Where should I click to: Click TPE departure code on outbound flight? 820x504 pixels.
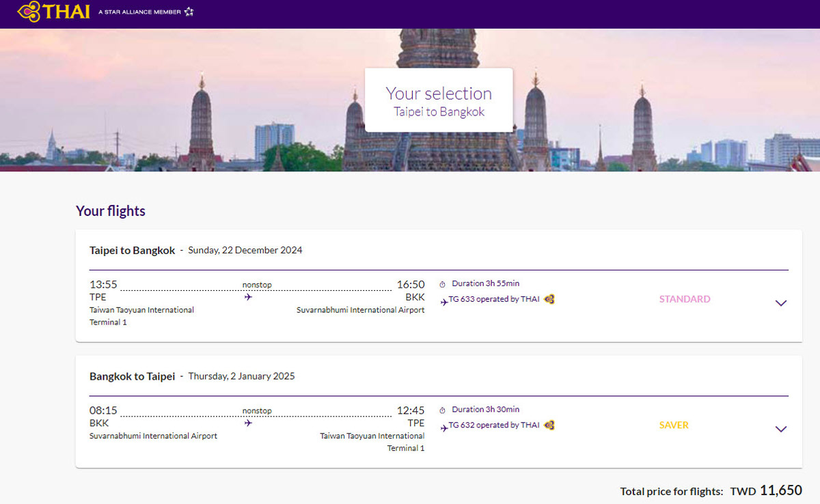98,297
